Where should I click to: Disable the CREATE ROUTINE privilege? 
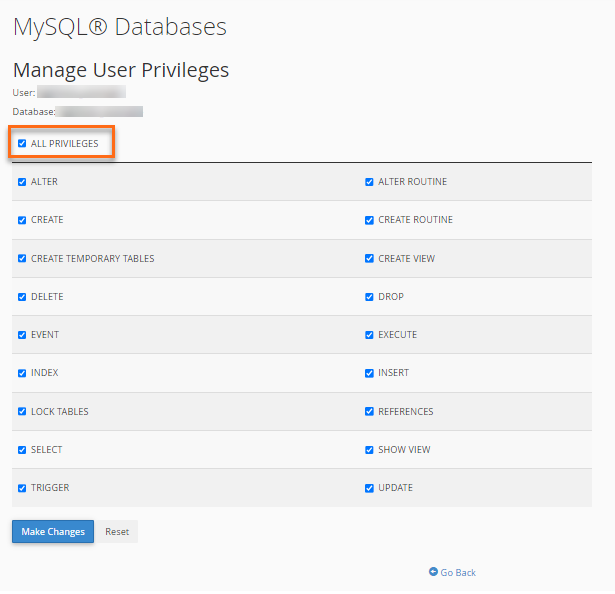coord(369,220)
